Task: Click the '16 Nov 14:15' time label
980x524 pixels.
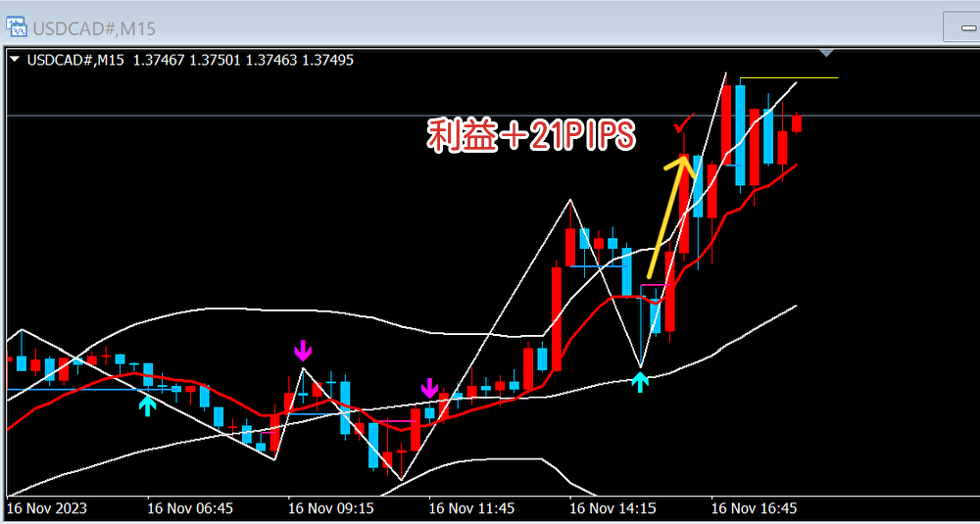Action: [x=613, y=508]
